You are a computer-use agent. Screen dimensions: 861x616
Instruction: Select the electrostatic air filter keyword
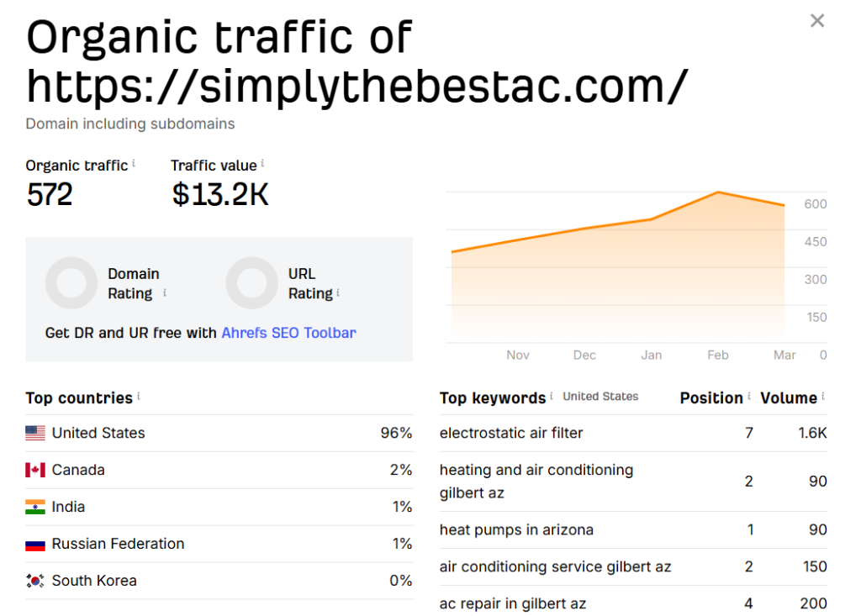pos(511,434)
